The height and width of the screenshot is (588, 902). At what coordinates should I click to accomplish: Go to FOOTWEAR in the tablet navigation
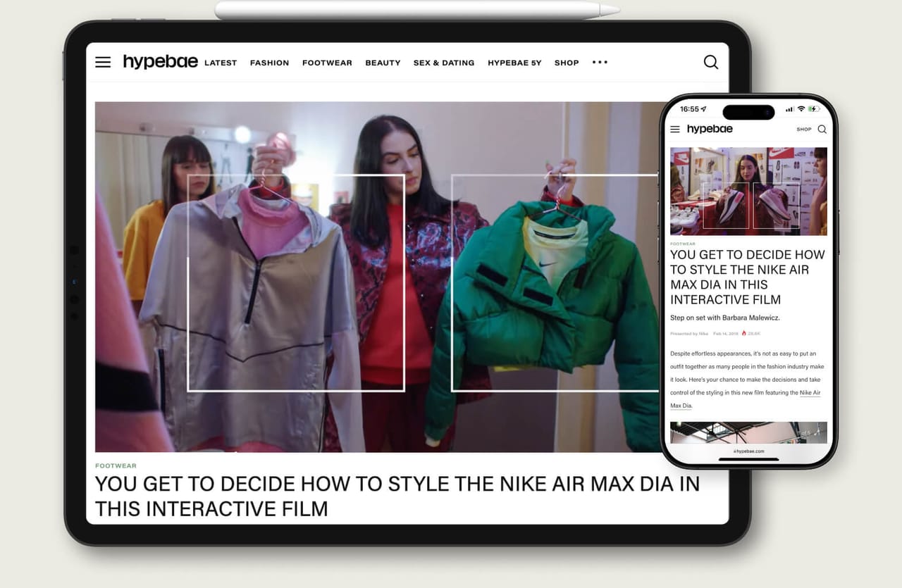tap(327, 63)
